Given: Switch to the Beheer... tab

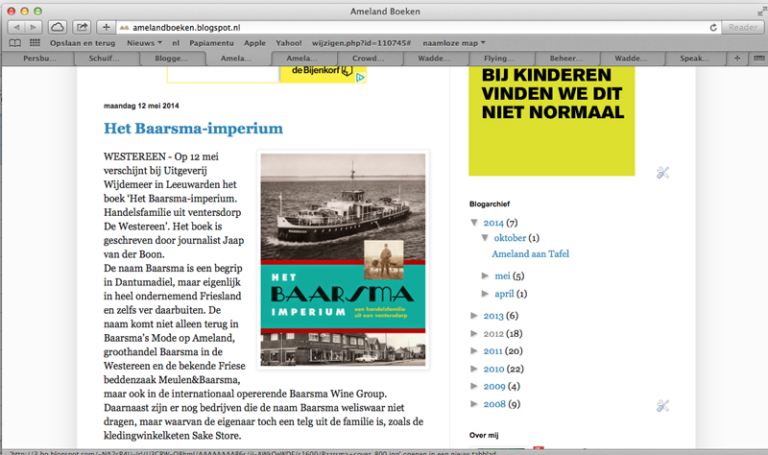Looking at the screenshot, I should [x=566, y=58].
